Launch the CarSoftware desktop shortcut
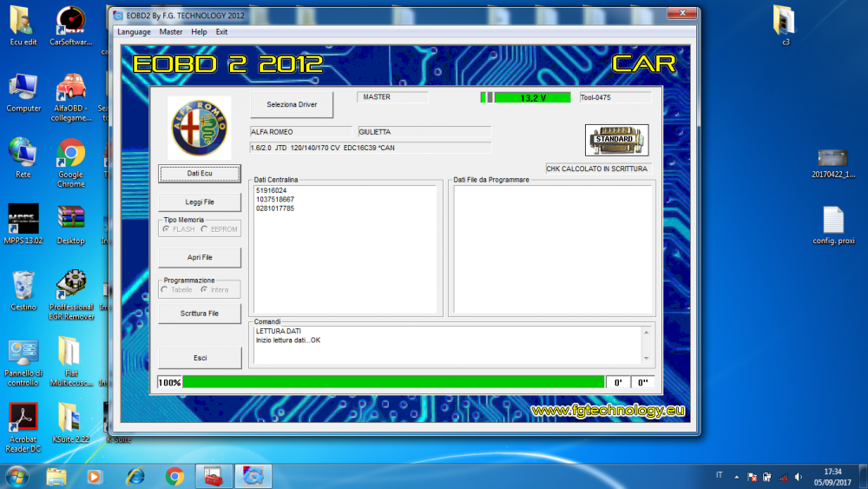The width and height of the screenshot is (868, 489). (71, 26)
